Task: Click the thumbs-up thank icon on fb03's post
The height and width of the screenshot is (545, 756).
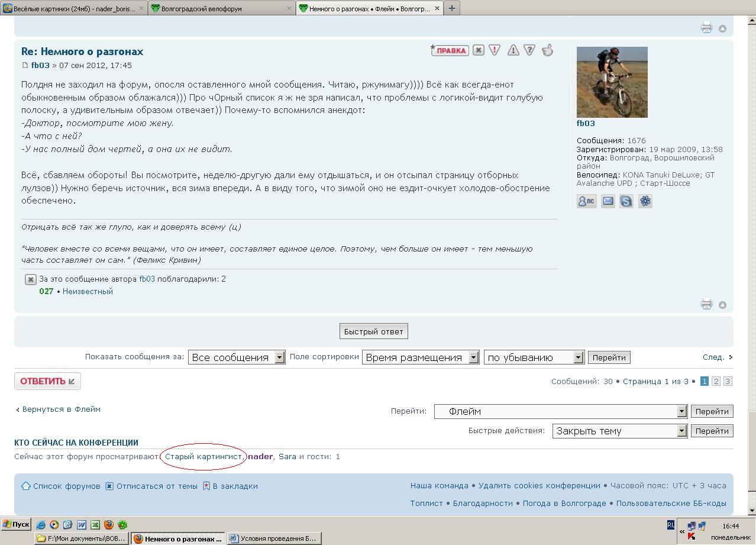Action: point(548,50)
